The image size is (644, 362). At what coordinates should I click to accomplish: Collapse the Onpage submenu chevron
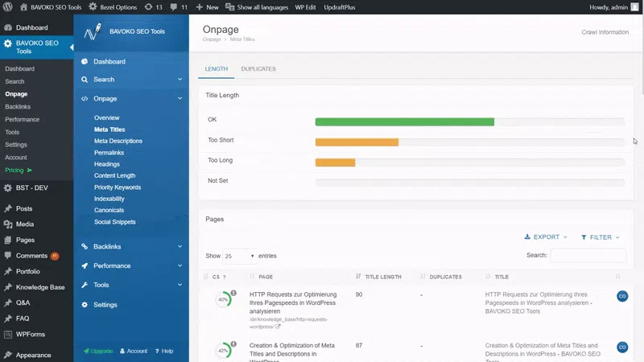(x=180, y=98)
